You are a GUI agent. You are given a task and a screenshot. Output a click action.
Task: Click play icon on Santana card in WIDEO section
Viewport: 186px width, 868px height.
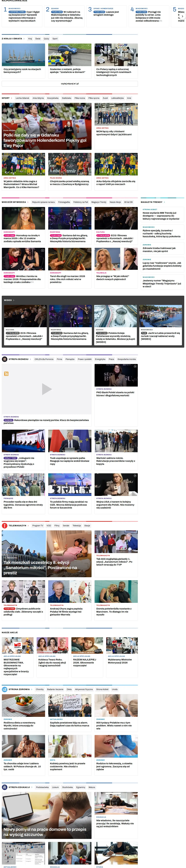point(89,307)
